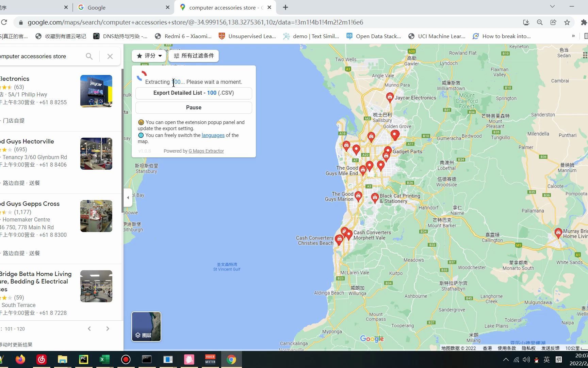
Task: Open the Google apps grid icon
Action: [x=585, y=55]
